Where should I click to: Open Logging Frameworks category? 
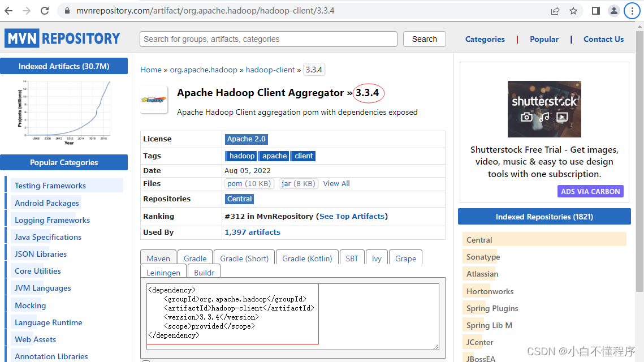click(52, 220)
